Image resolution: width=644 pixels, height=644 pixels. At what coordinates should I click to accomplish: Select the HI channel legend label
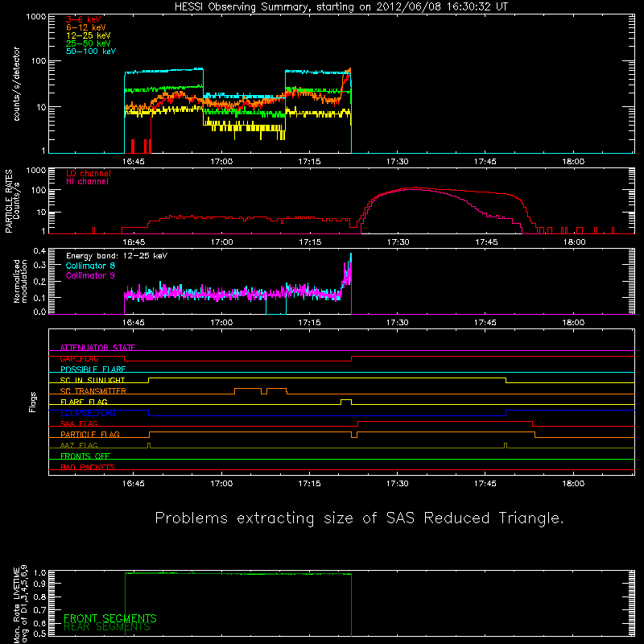pos(87,182)
